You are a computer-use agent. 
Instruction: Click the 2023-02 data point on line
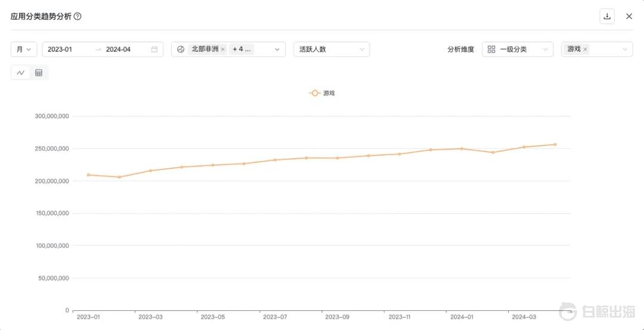coord(119,177)
